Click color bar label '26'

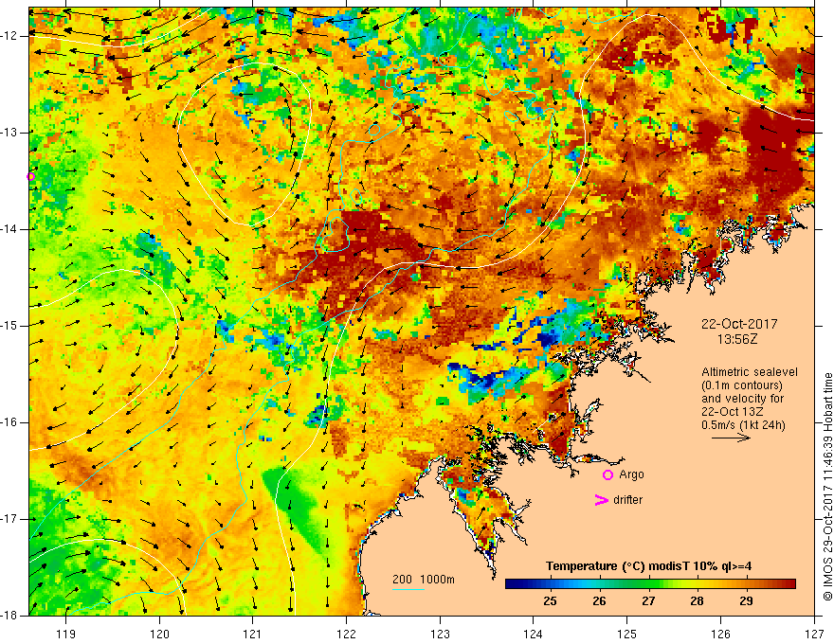click(599, 601)
